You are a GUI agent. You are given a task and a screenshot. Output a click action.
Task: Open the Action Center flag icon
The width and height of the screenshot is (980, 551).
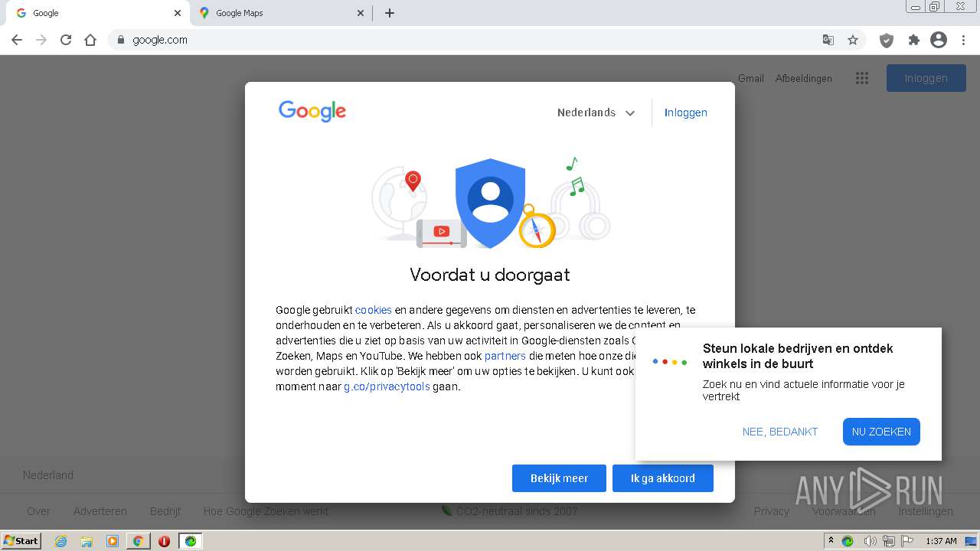(x=907, y=541)
